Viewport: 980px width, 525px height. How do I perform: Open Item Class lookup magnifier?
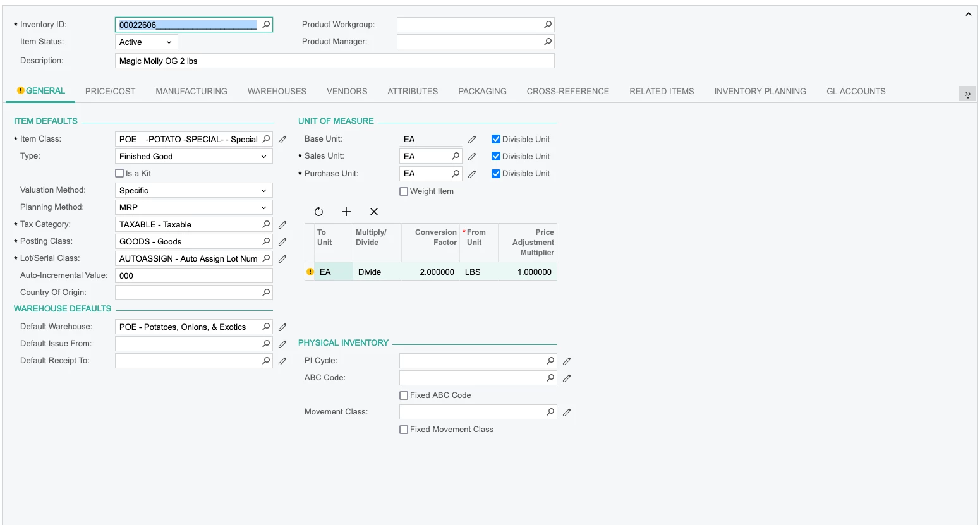pos(266,139)
